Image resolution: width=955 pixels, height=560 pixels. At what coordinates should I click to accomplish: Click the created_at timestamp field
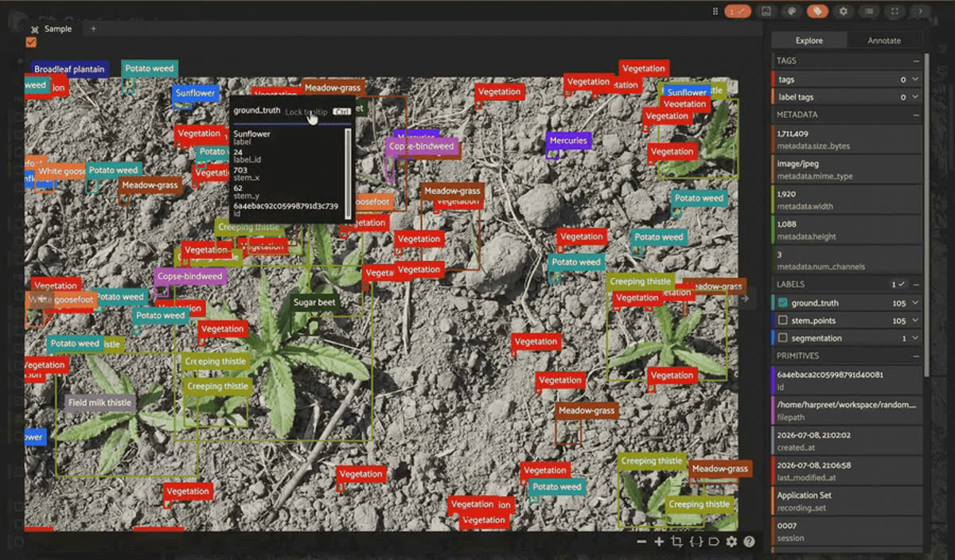[x=848, y=440]
